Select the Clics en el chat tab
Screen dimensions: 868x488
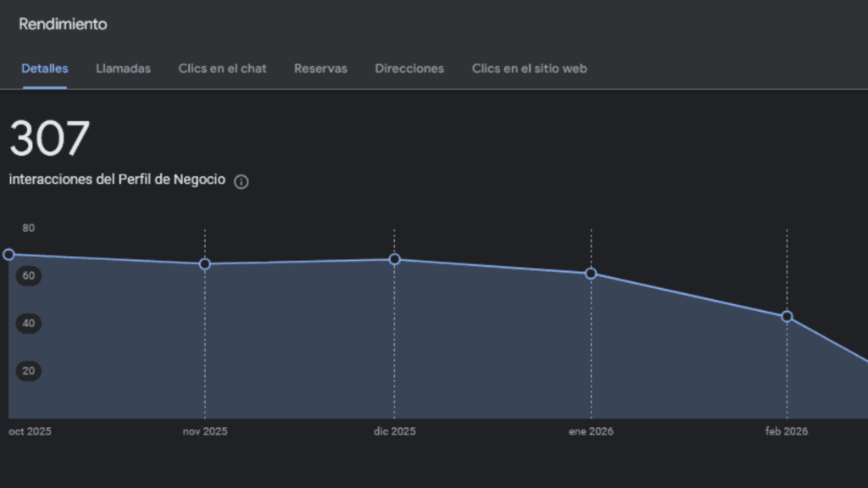(222, 69)
